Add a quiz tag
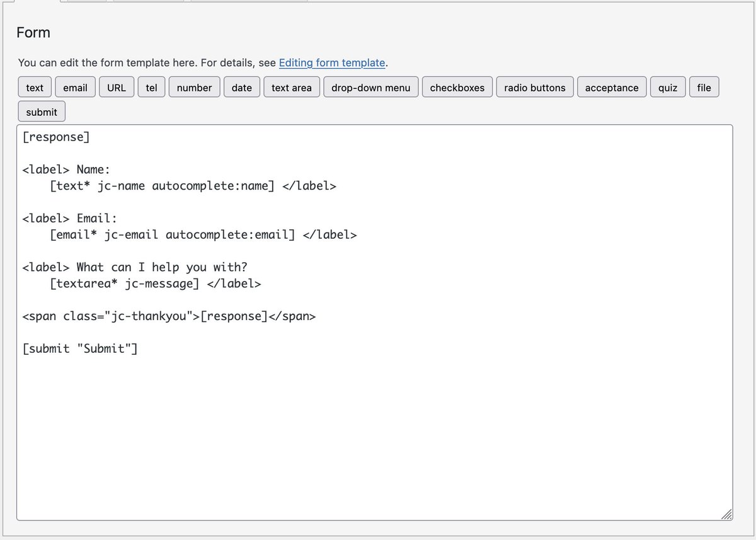 point(668,88)
